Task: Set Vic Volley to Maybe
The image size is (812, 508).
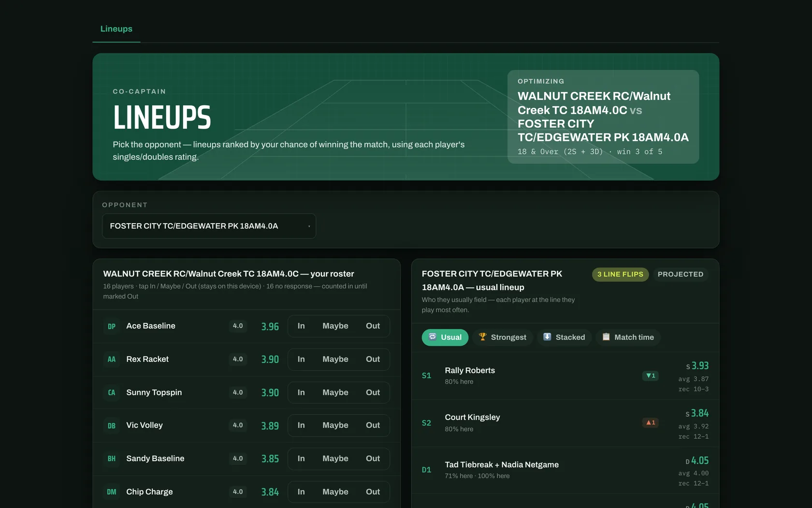Action: [x=335, y=425]
